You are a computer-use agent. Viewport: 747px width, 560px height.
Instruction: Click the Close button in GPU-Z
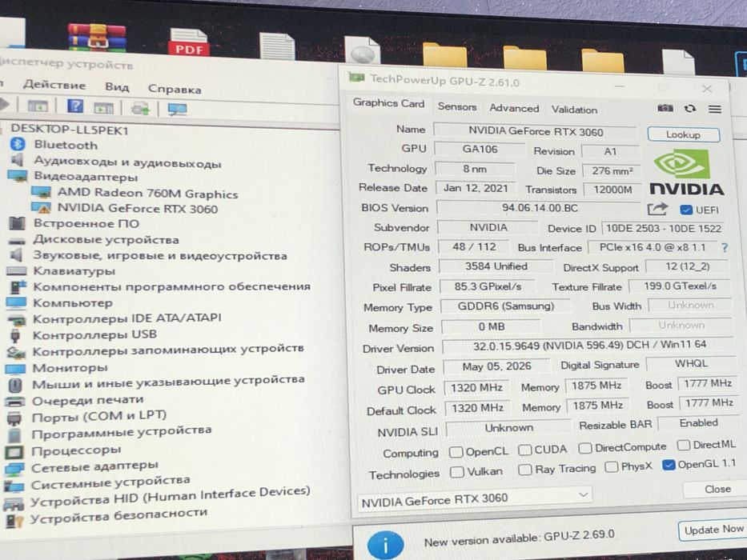point(716,490)
